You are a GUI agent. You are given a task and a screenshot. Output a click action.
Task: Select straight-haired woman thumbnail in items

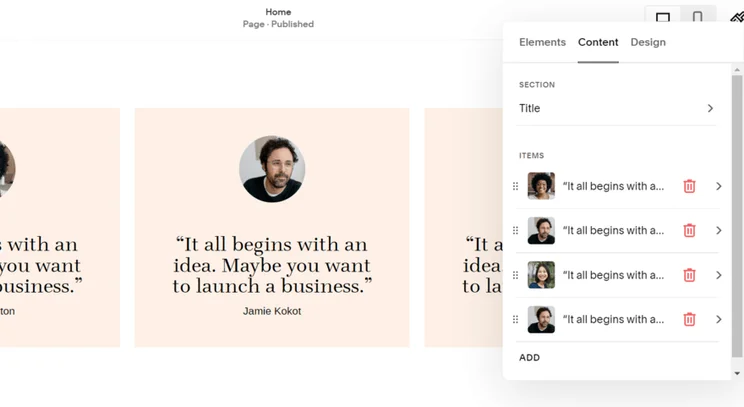(x=541, y=275)
